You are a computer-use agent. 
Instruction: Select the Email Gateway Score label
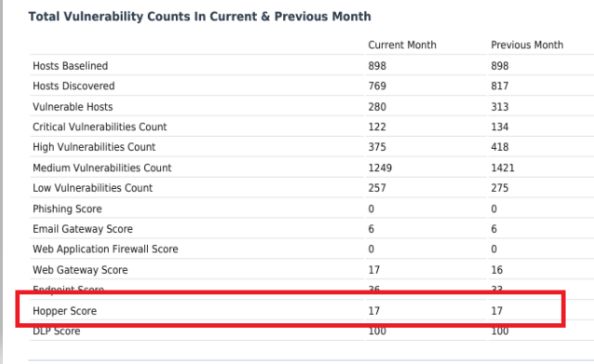(83, 229)
